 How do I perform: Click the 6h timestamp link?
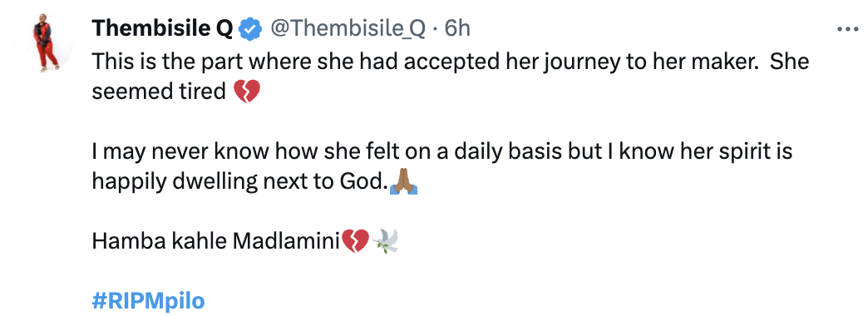coord(457,29)
